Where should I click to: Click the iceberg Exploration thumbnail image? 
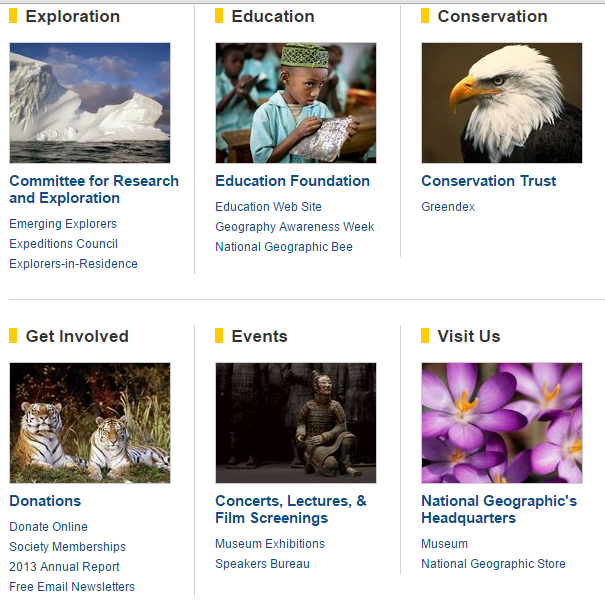click(x=90, y=103)
